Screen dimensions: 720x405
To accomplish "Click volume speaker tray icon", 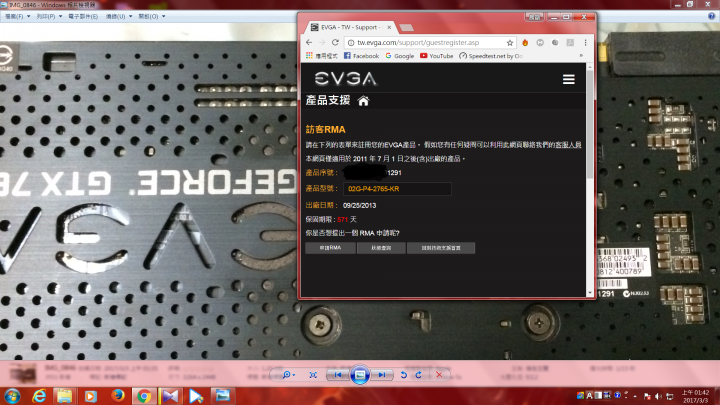I will tap(658, 396).
